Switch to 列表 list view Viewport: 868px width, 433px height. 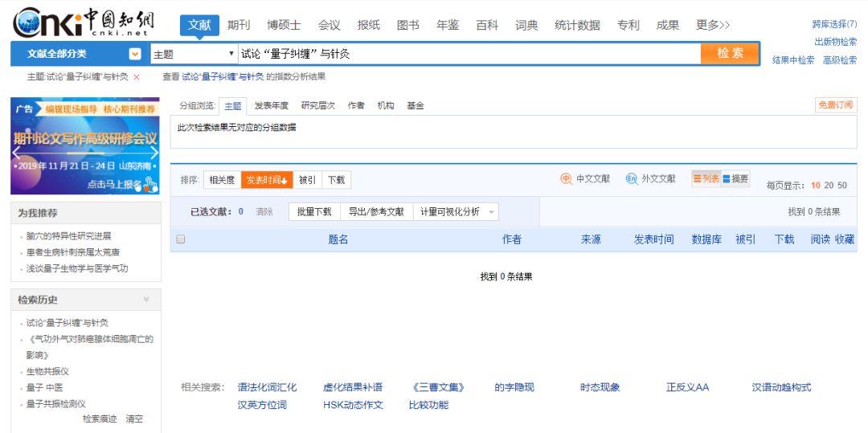(x=706, y=179)
